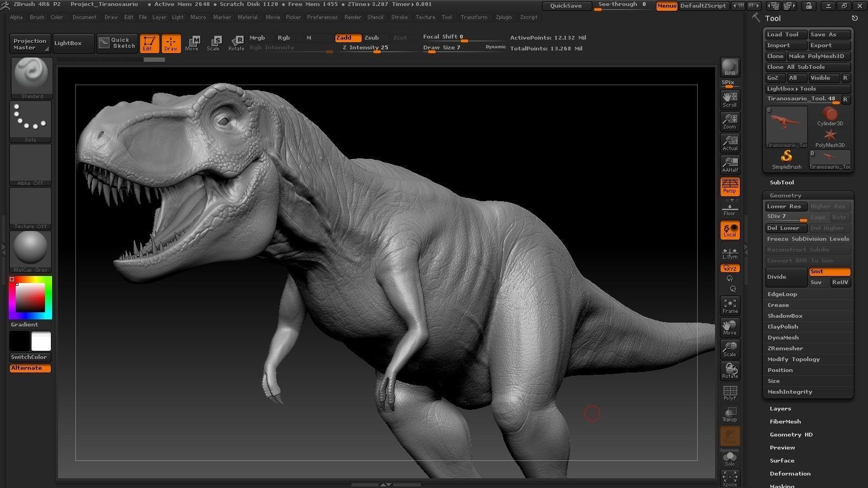Viewport: 868px width, 488px height.
Task: Select the Rotate transform tool in top shelf
Action: coord(237,43)
